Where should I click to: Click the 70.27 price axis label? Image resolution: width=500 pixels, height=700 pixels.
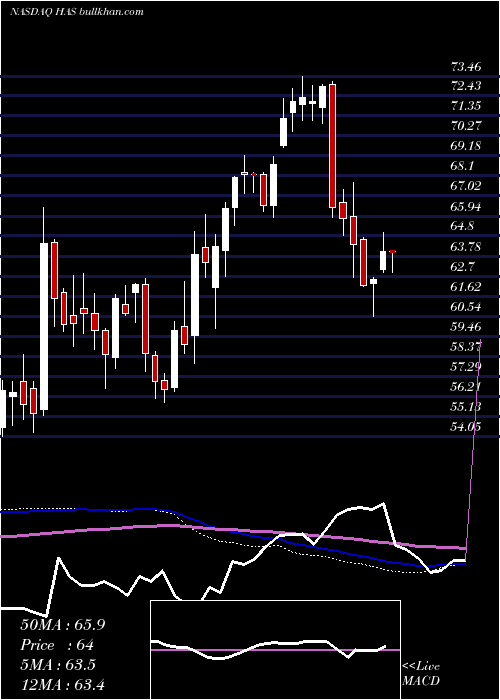(466, 126)
